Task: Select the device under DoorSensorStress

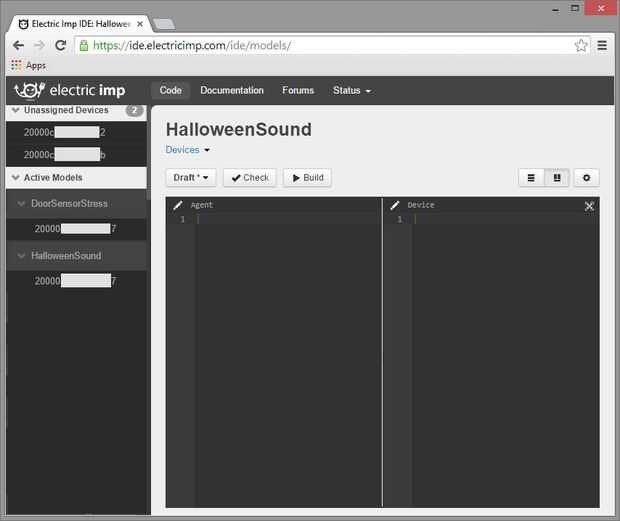Action: 76,229
